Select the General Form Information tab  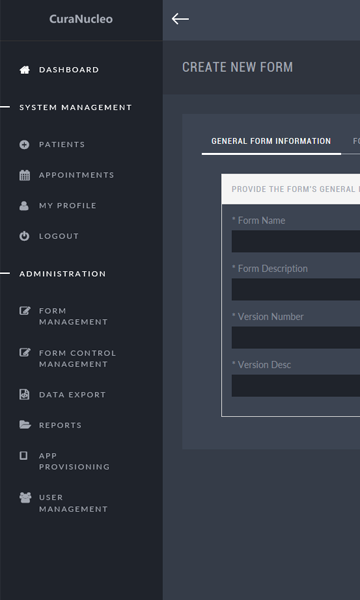[271, 141]
